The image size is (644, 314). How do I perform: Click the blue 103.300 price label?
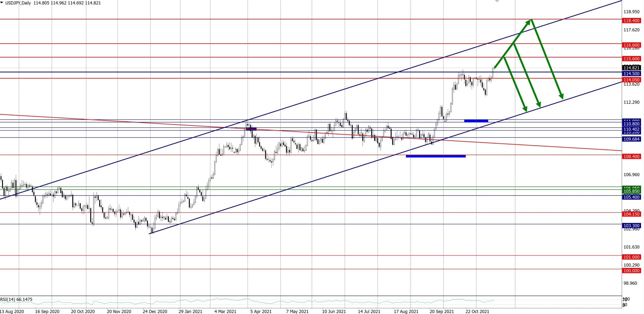coord(631,226)
